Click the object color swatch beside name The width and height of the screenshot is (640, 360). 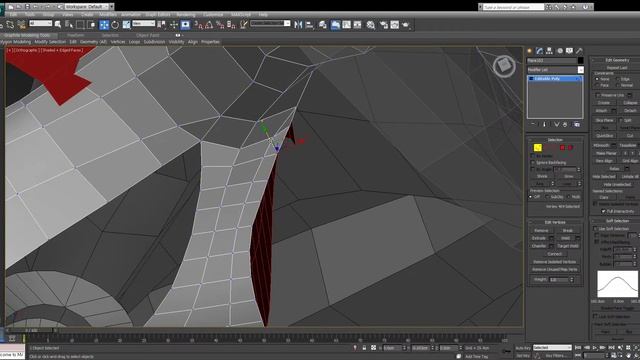pyautogui.click(x=580, y=60)
